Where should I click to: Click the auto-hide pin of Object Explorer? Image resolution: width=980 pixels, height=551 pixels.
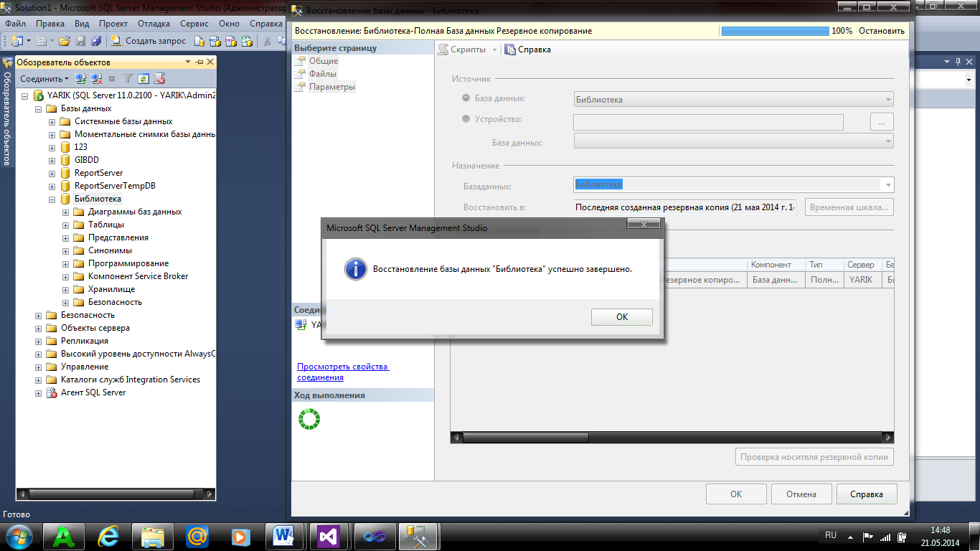click(x=199, y=62)
